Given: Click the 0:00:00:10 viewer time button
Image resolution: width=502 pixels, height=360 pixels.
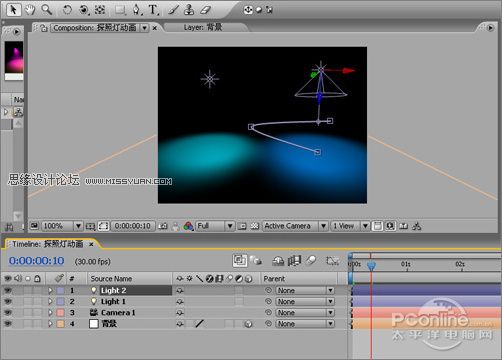Looking at the screenshot, I should [133, 226].
